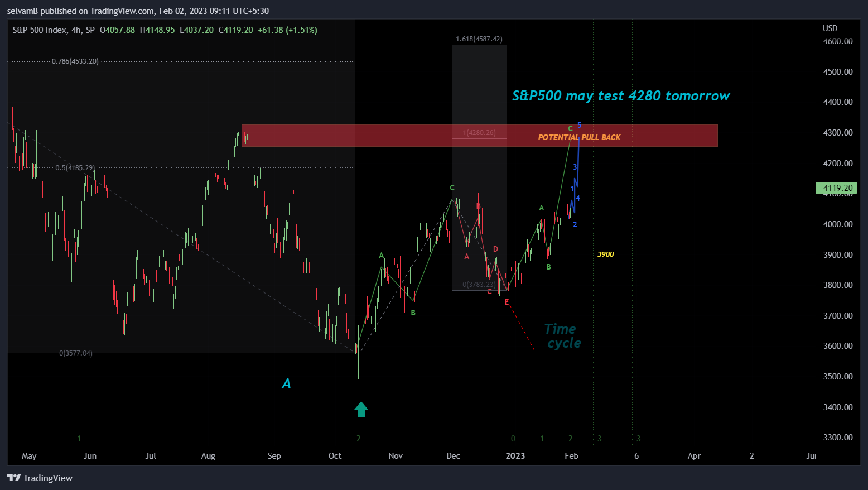Click the green B label in January
The width and height of the screenshot is (868, 490).
[548, 267]
